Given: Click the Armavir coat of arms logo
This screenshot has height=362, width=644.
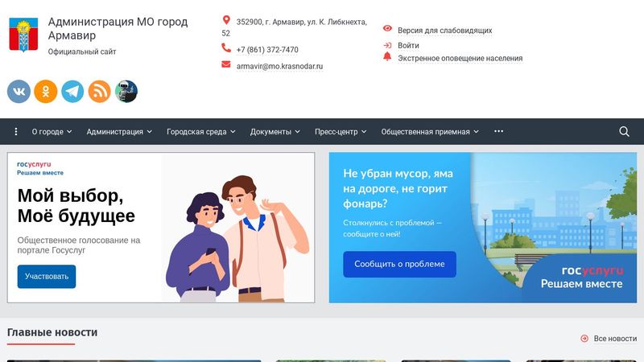Looking at the screenshot, I should (23, 35).
